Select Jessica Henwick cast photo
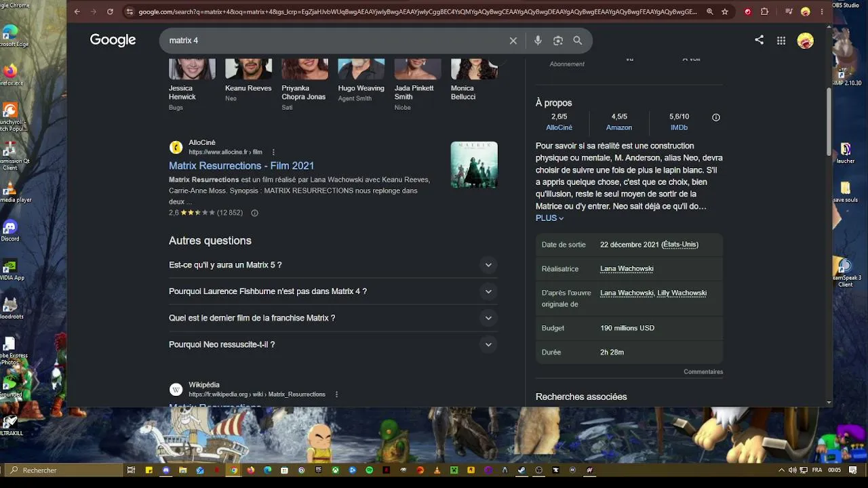The image size is (868, 488). (x=192, y=69)
